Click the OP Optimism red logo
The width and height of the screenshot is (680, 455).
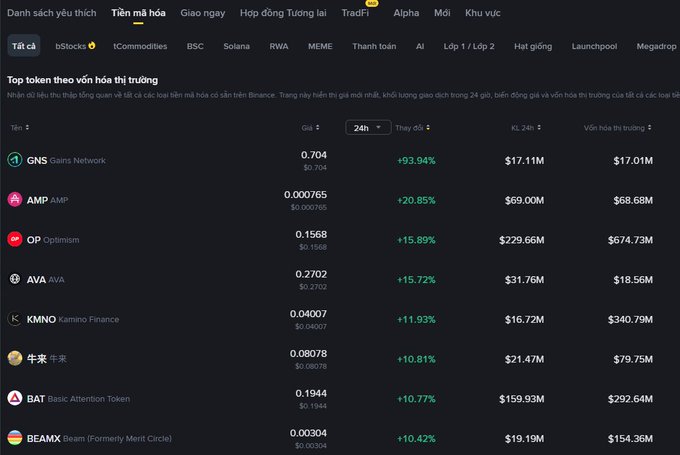click(x=15, y=239)
